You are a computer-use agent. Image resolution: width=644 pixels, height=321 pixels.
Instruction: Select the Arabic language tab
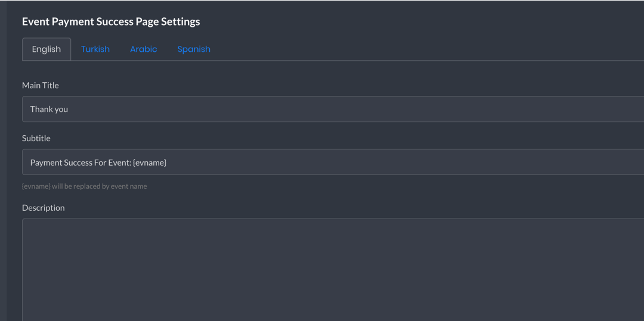coord(143,49)
